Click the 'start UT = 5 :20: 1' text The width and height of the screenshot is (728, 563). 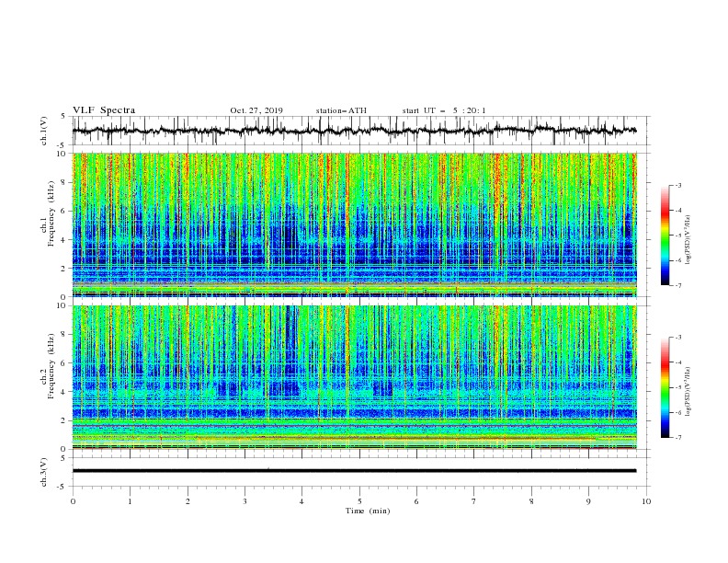click(x=444, y=110)
